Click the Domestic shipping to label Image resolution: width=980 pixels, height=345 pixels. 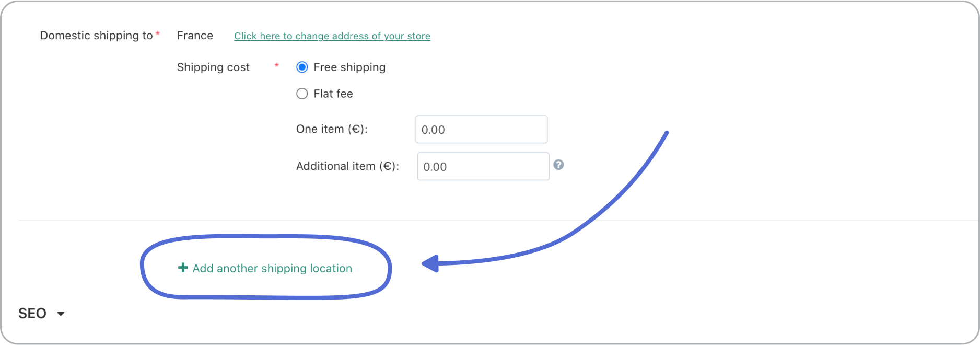click(96, 36)
